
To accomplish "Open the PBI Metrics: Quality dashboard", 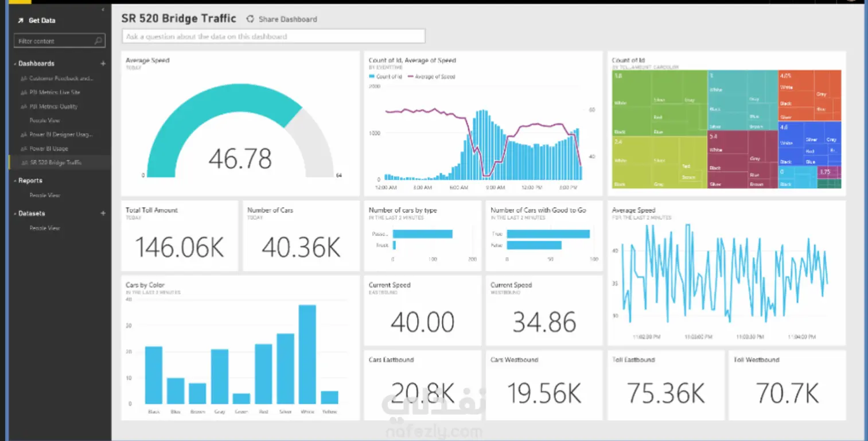I will point(53,106).
